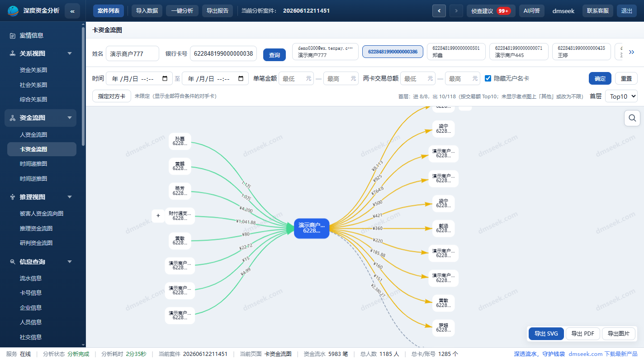Collapse the 关系视图 section arrow
The image size is (644, 360).
[x=70, y=53]
